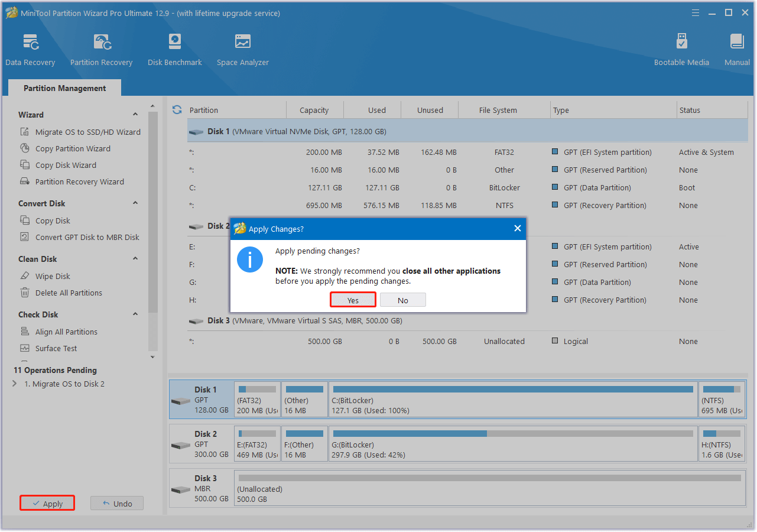Viewport: 757px width, 532px height.
Task: Click the Undo button
Action: [x=117, y=504]
